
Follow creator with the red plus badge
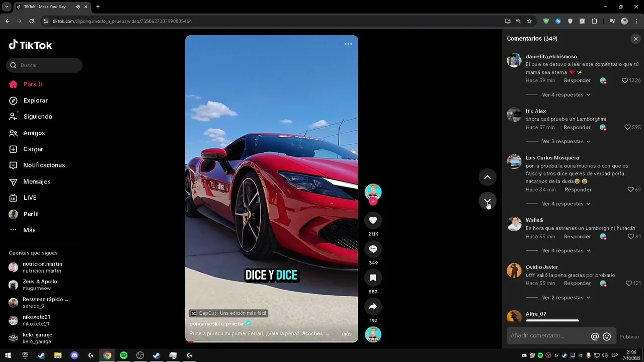click(373, 201)
